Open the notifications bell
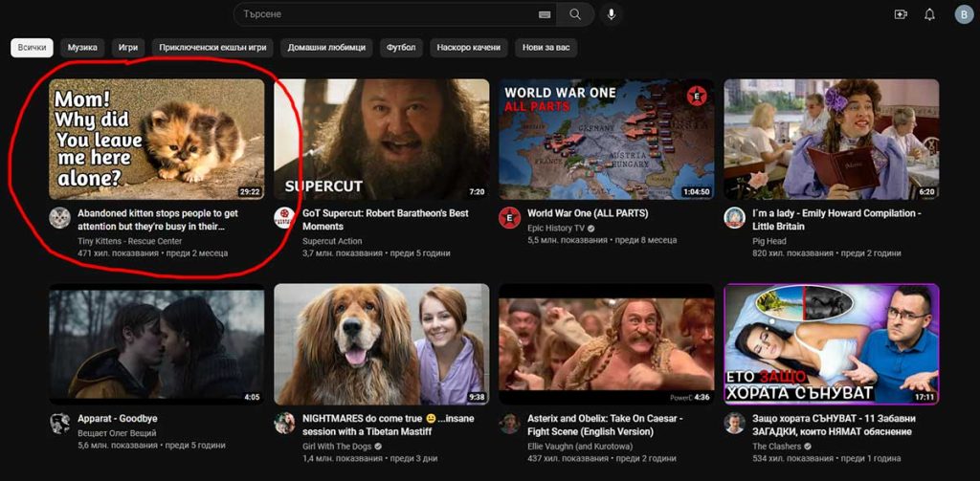This screenshot has width=980, height=481. click(x=929, y=14)
